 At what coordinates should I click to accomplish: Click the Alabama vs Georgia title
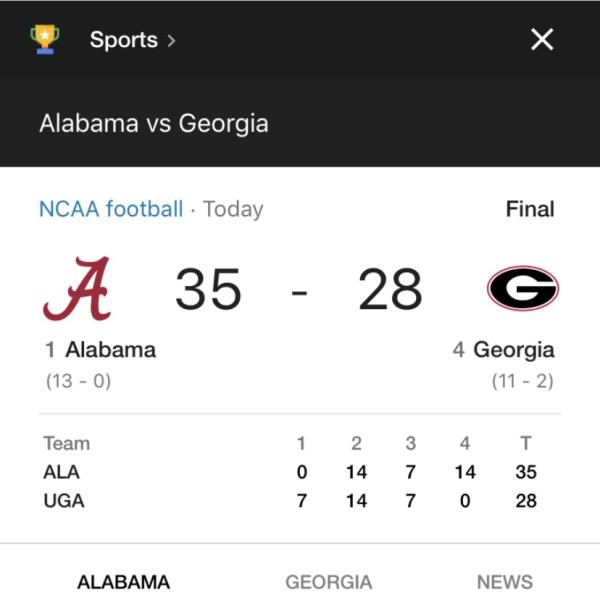[154, 124]
